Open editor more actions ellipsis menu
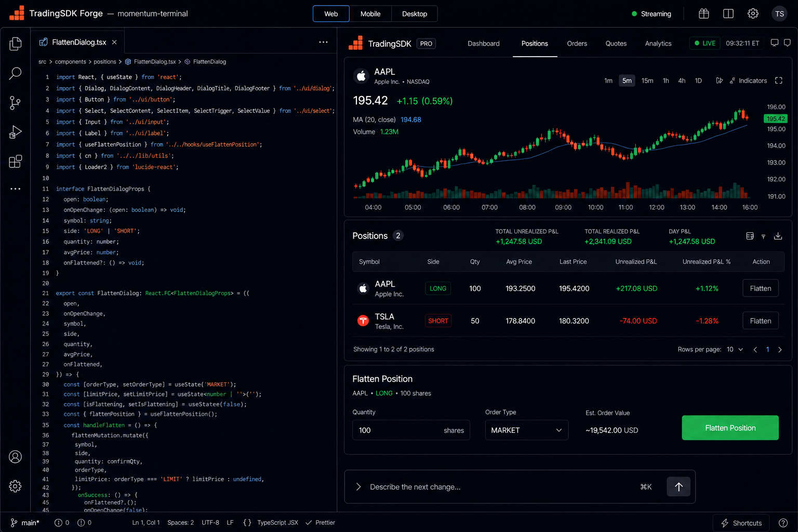The width and height of the screenshot is (798, 532). [x=323, y=42]
